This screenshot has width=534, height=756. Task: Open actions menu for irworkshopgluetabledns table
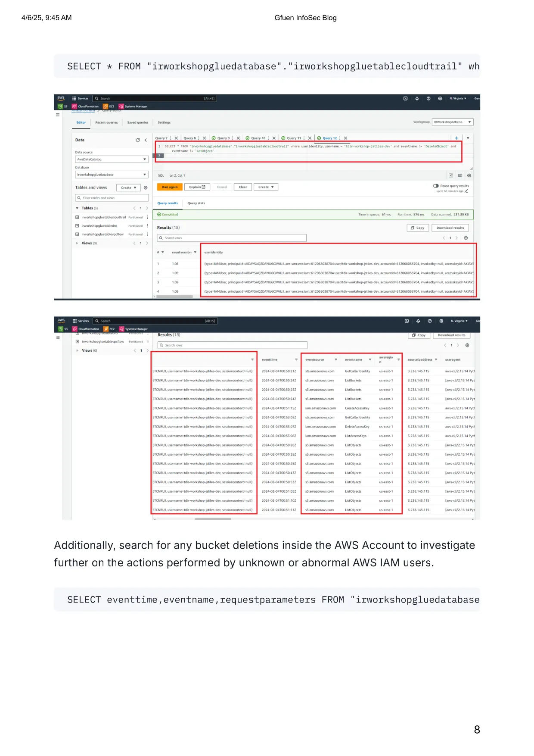click(x=147, y=226)
